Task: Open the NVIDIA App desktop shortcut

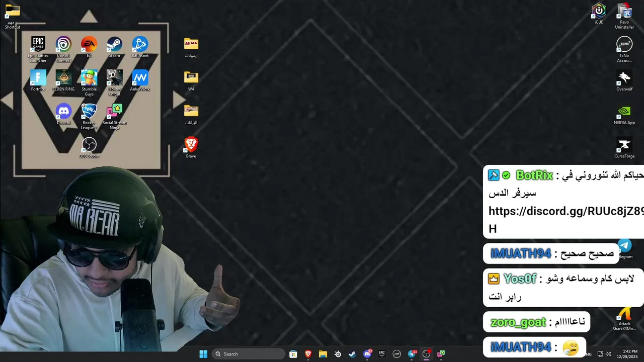Action: (624, 114)
